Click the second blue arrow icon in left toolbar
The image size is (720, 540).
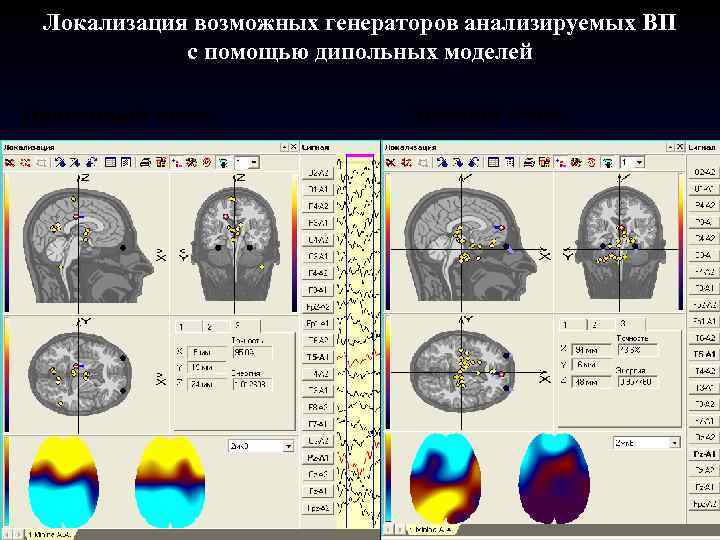tap(75, 163)
